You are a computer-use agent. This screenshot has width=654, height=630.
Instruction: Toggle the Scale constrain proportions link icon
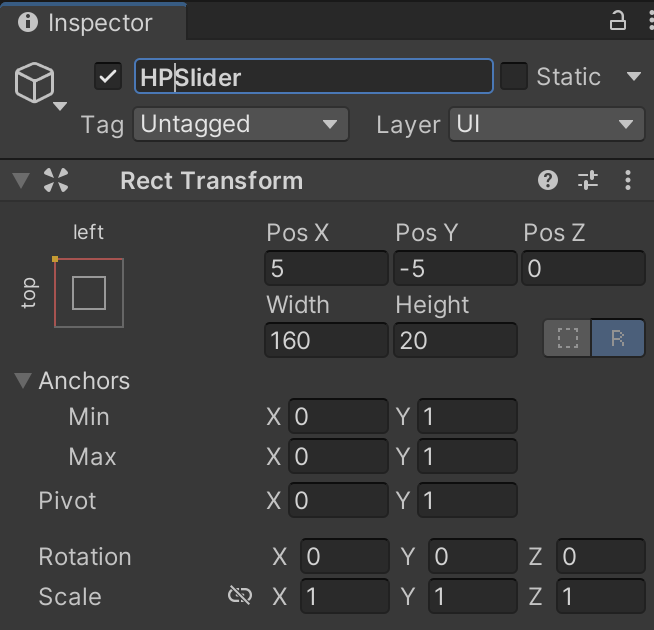tap(240, 597)
